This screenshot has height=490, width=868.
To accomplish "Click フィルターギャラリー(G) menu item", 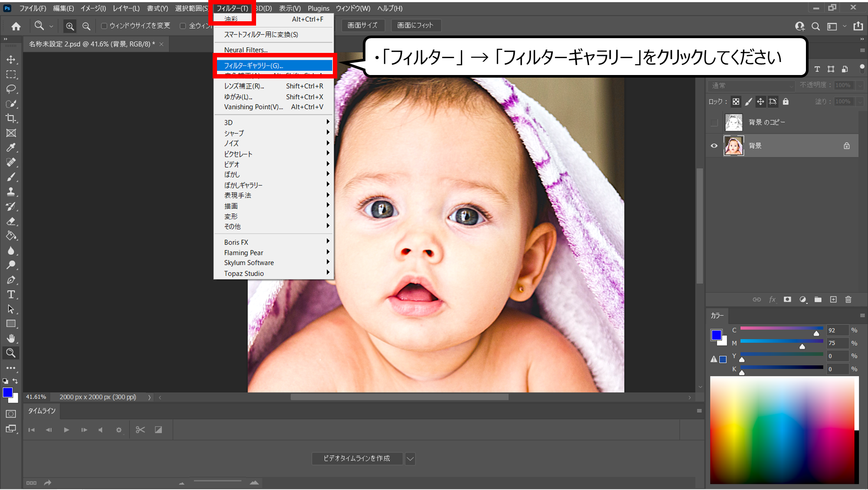I will pos(274,65).
